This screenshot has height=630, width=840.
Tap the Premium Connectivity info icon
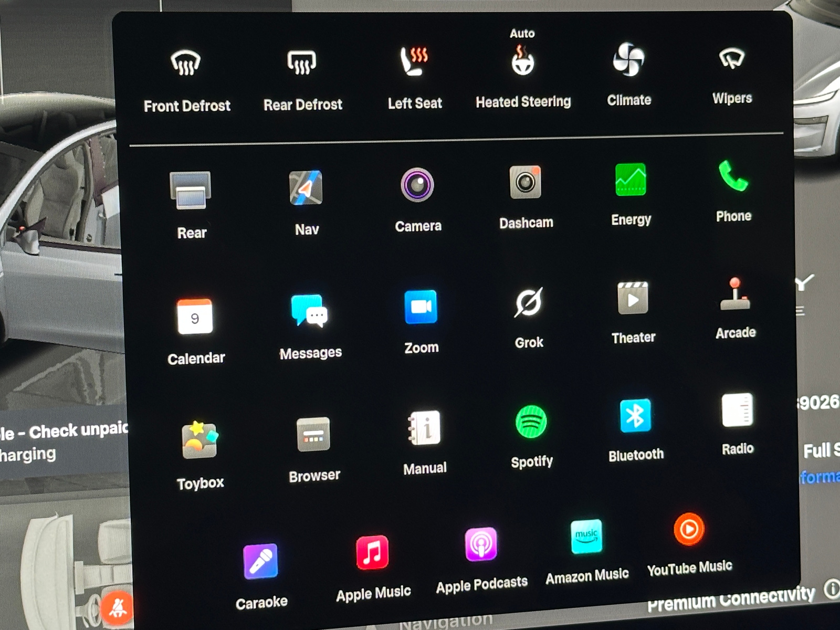[831, 589]
